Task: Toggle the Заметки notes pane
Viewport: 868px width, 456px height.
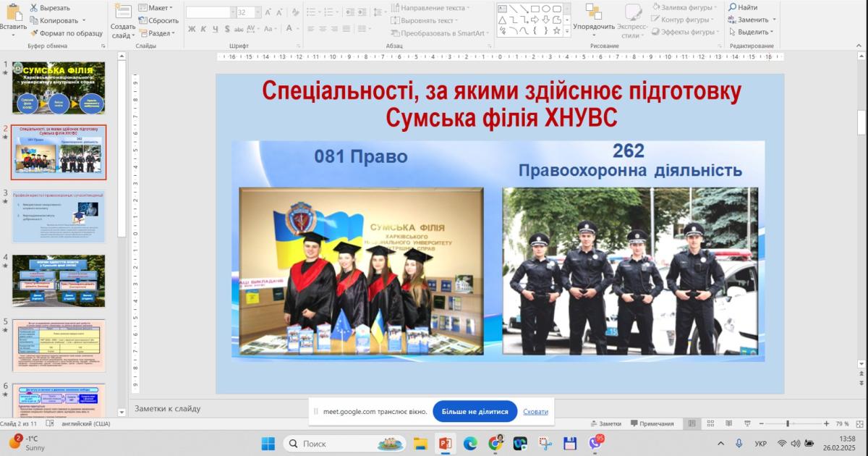Action: pyautogui.click(x=606, y=423)
